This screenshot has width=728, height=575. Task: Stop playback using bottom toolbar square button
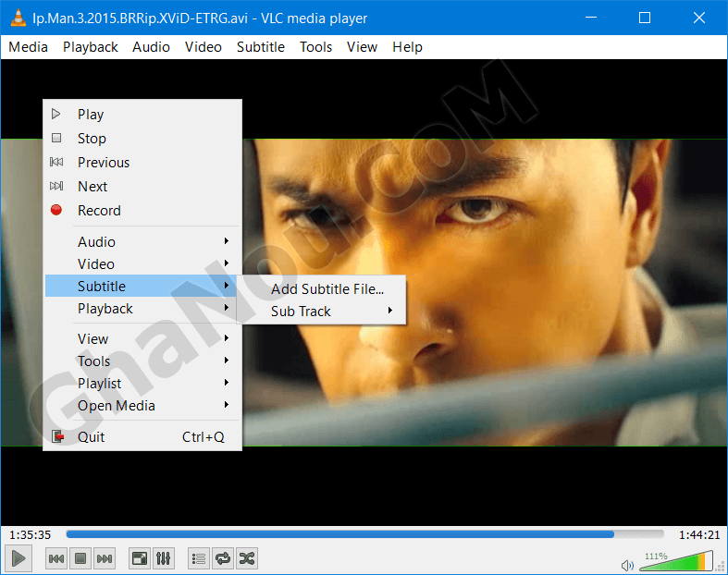tap(80, 558)
